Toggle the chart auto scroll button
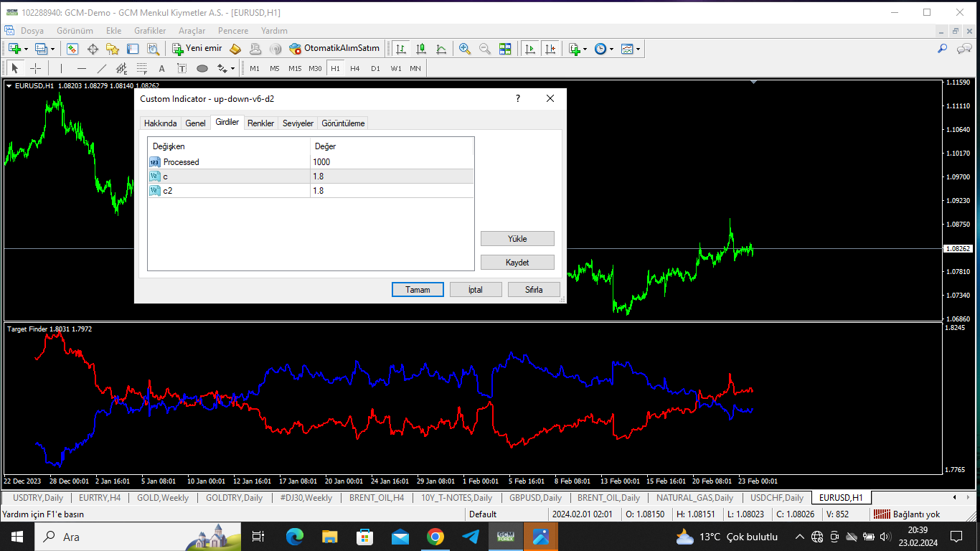Screen dimensions: 980x551 tap(530, 49)
